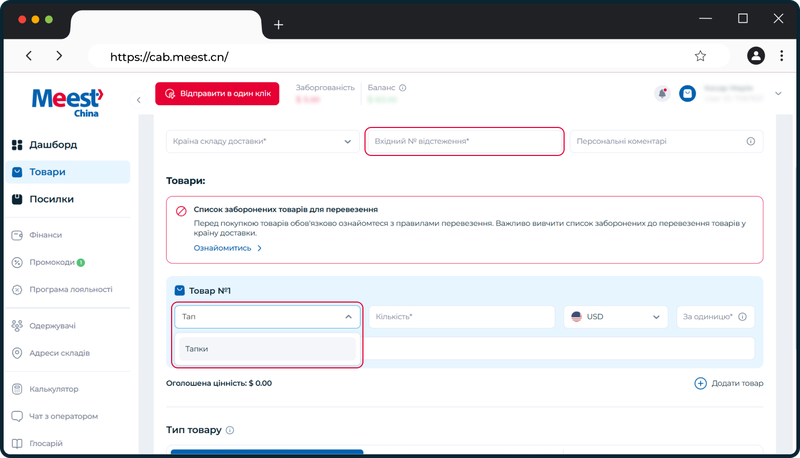Open Калькулятор in sidebar

(x=54, y=389)
